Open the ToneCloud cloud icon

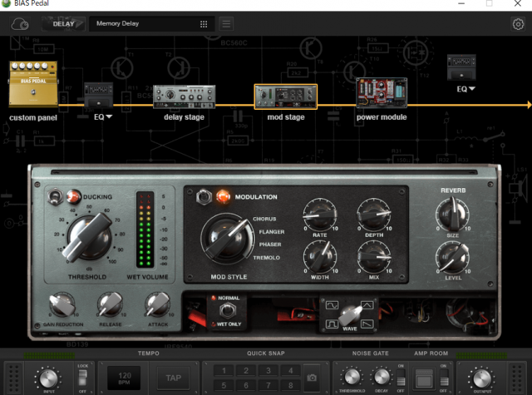(x=20, y=24)
